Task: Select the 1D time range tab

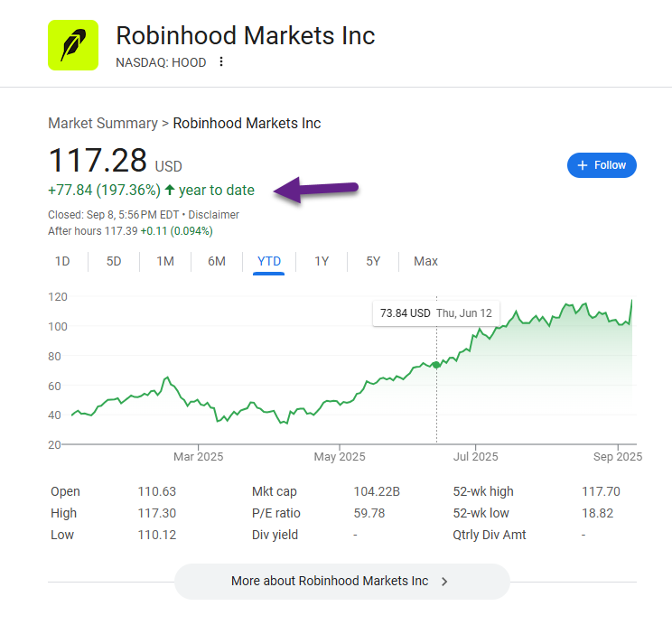Action: coord(62,261)
